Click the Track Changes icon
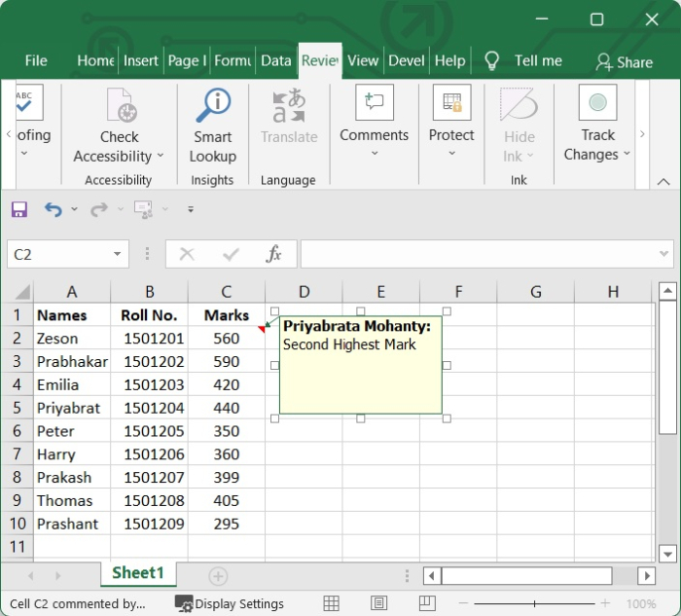The width and height of the screenshot is (681, 616). (597, 104)
